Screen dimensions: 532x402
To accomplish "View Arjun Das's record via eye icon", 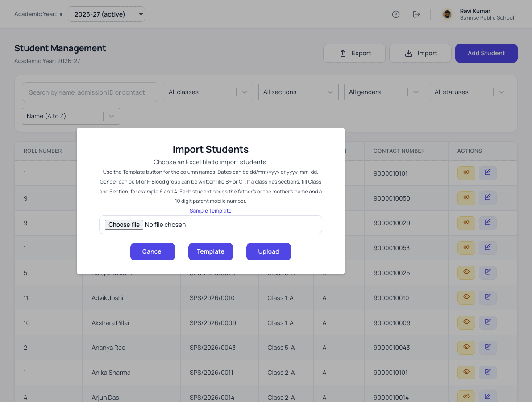I will pos(466,396).
